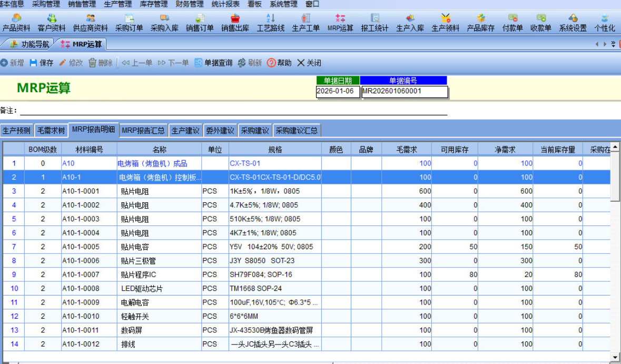621x364 pixels.
Task: Open the 生产领料 toolbar icon
Action: coord(446,23)
